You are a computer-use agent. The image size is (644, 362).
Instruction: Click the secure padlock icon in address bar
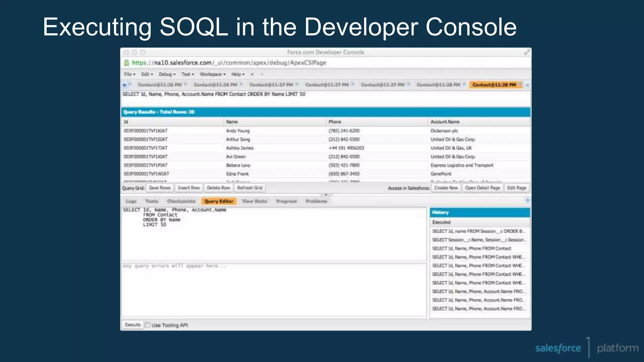126,63
